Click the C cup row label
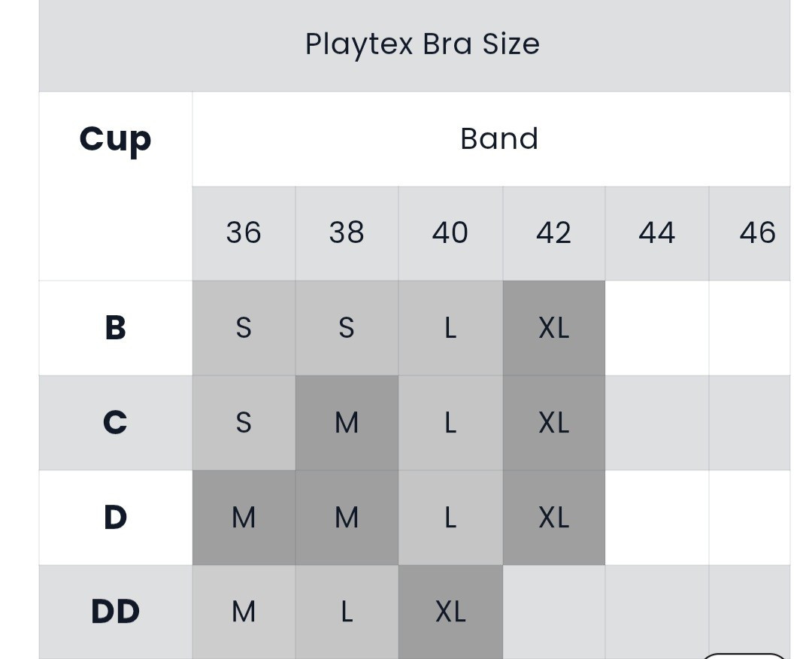Viewport: 812px width, 659px height. 116,423
